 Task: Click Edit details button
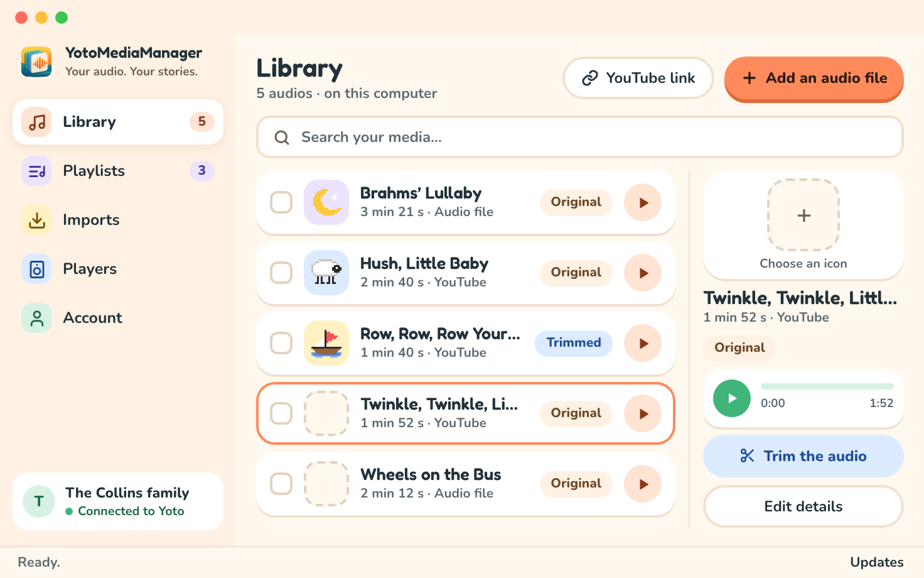pyautogui.click(x=803, y=506)
